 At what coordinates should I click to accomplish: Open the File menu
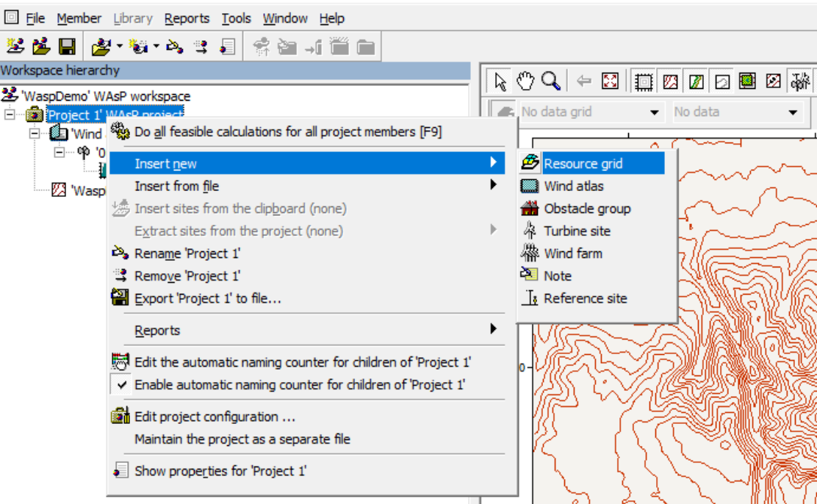[x=35, y=18]
